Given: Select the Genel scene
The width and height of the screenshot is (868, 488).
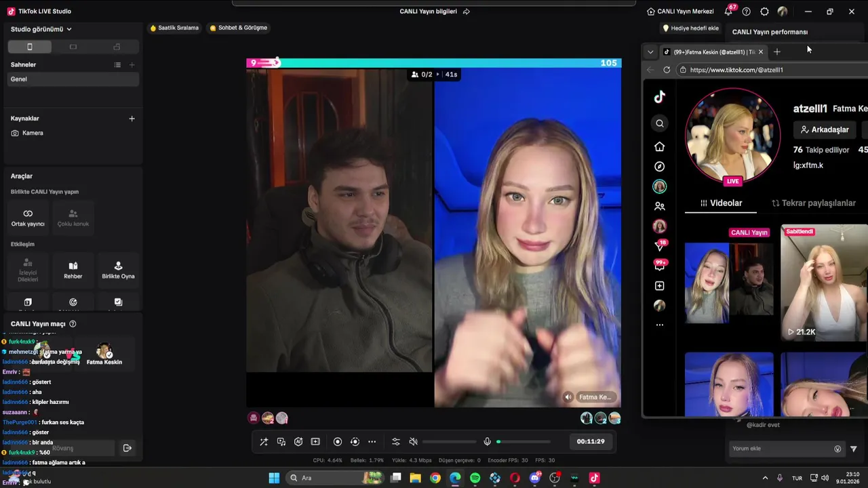Looking at the screenshot, I should pos(73,79).
